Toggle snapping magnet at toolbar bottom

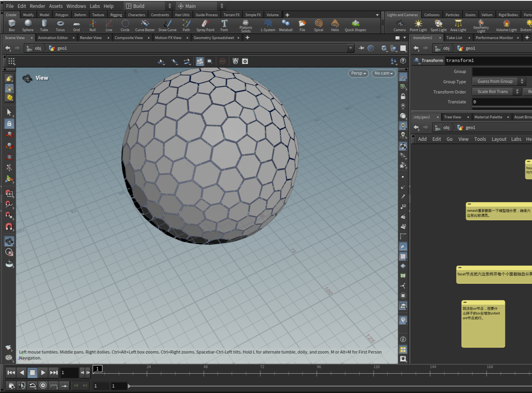click(9, 227)
